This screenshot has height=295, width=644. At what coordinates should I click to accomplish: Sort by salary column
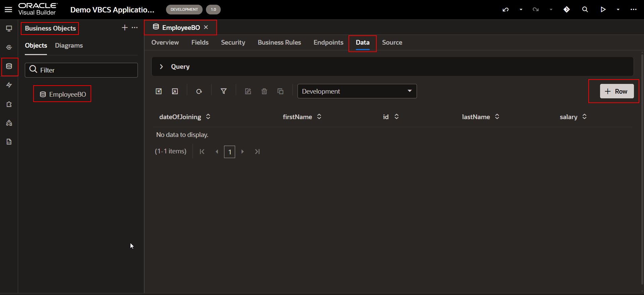584,116
